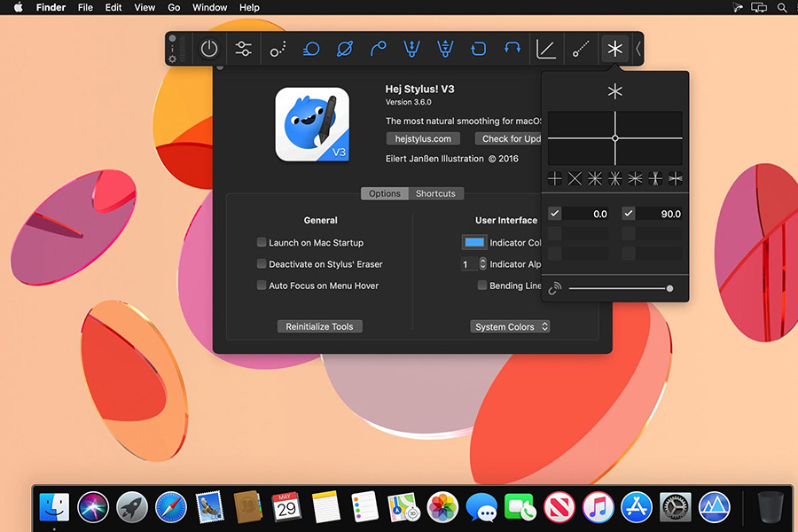Open the Help menu
The height and width of the screenshot is (532, 798).
tap(249, 8)
